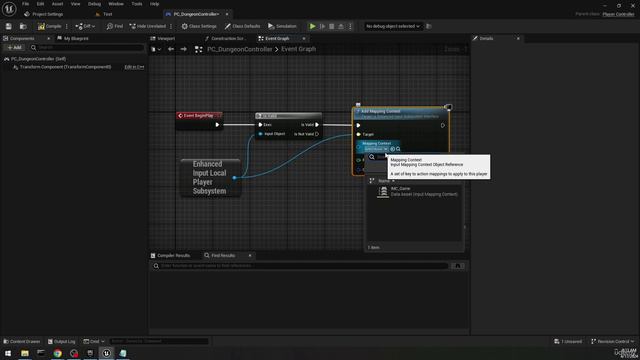Open the Tools menu

point(137,4)
